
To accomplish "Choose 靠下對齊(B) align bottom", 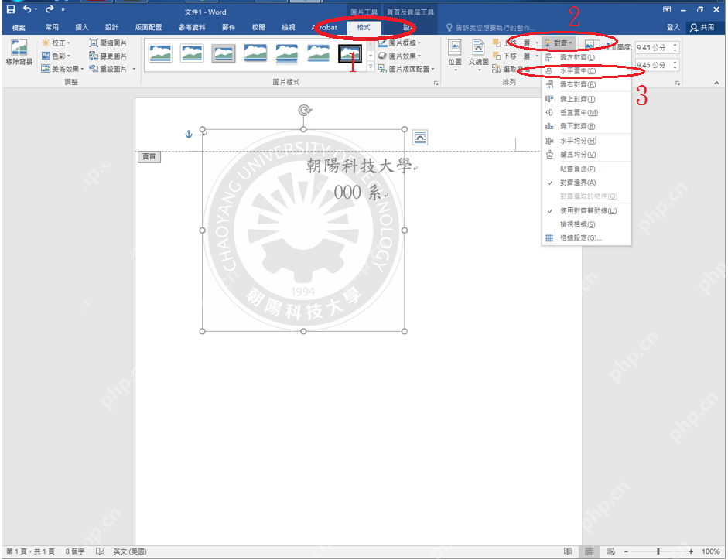I will [x=586, y=126].
